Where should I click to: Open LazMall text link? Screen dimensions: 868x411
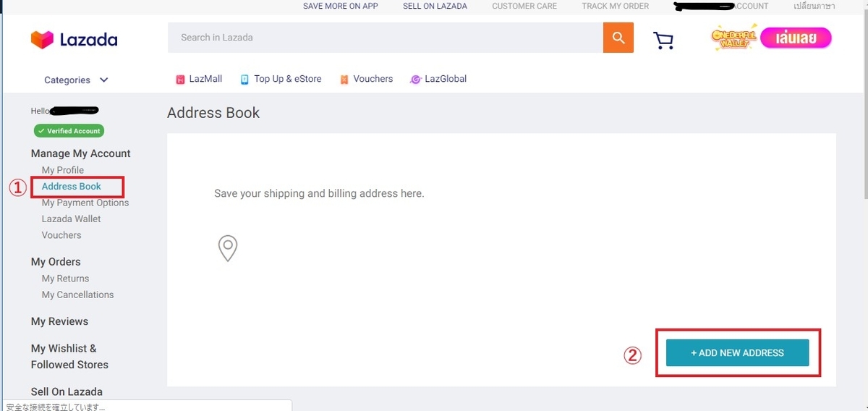(205, 79)
